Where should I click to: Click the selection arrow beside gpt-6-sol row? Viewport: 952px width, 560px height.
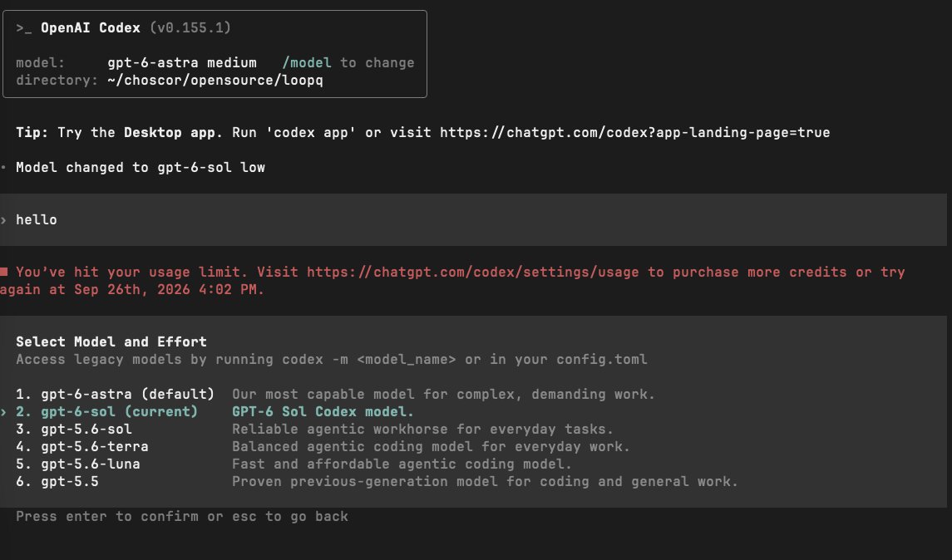tap(3, 412)
